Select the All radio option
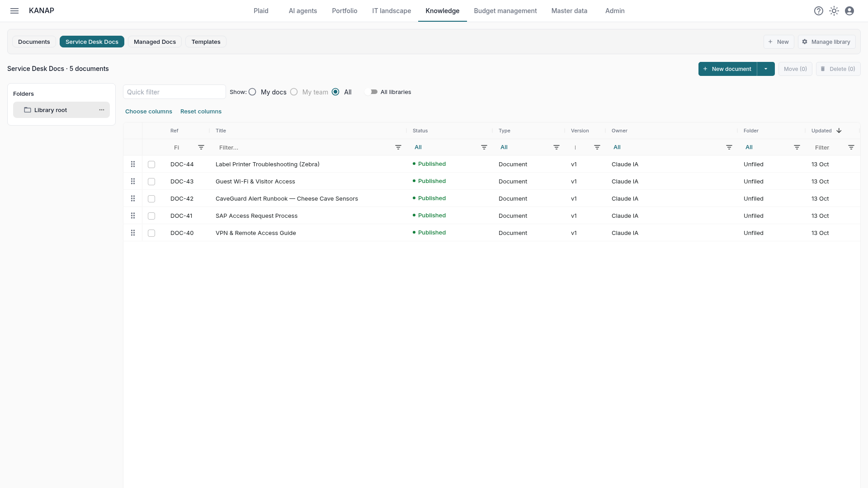 pyautogui.click(x=335, y=92)
